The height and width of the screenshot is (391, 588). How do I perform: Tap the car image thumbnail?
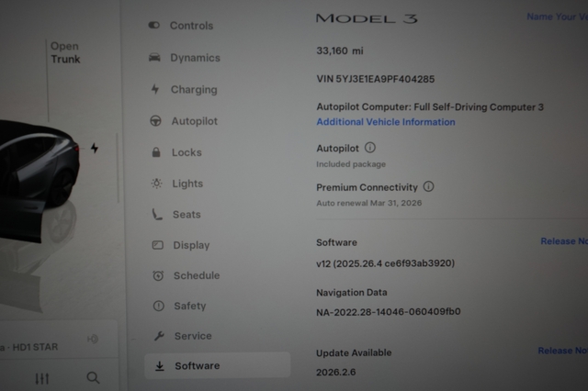40,180
